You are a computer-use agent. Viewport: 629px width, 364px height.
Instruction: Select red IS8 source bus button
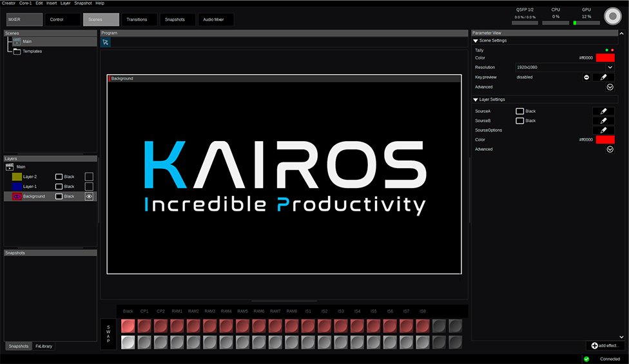423,326
